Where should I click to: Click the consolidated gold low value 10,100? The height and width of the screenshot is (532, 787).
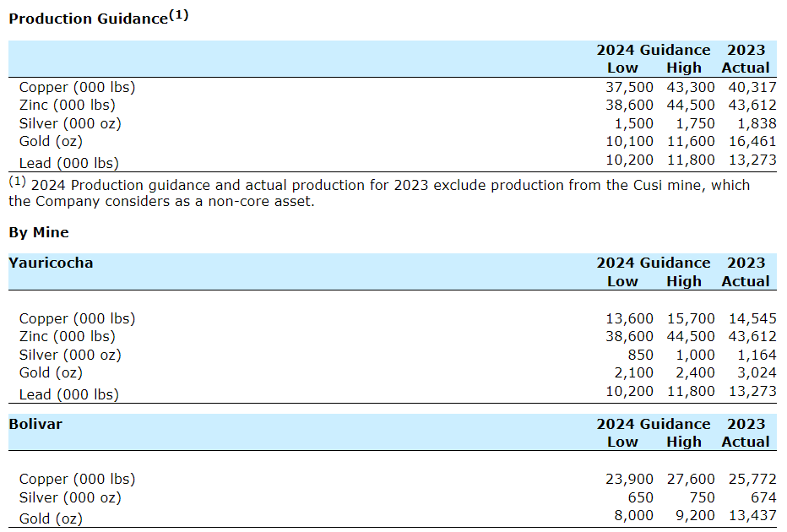pyautogui.click(x=629, y=142)
